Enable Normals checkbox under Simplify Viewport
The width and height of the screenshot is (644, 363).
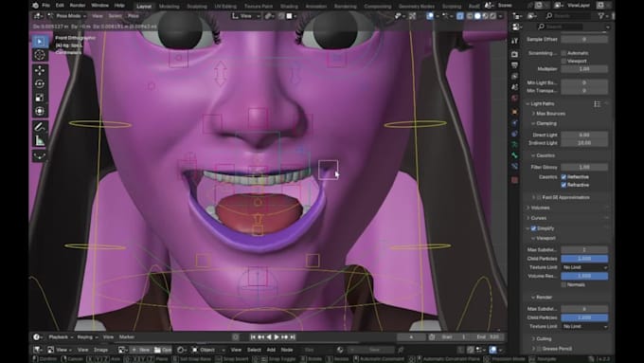tap(563, 285)
